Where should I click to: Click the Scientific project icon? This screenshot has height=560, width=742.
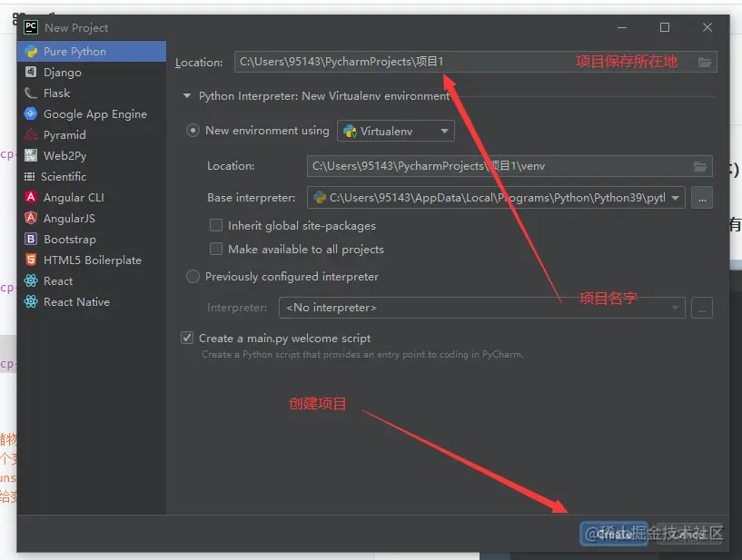(29, 176)
